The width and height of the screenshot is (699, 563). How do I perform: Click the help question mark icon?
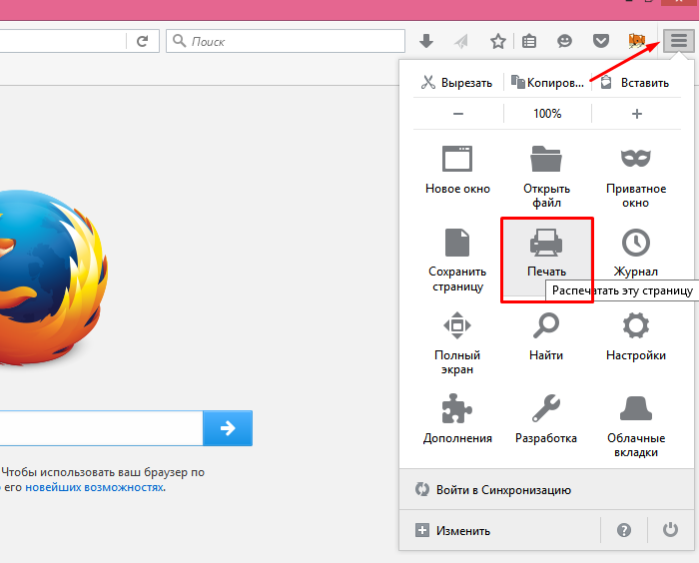click(x=624, y=530)
